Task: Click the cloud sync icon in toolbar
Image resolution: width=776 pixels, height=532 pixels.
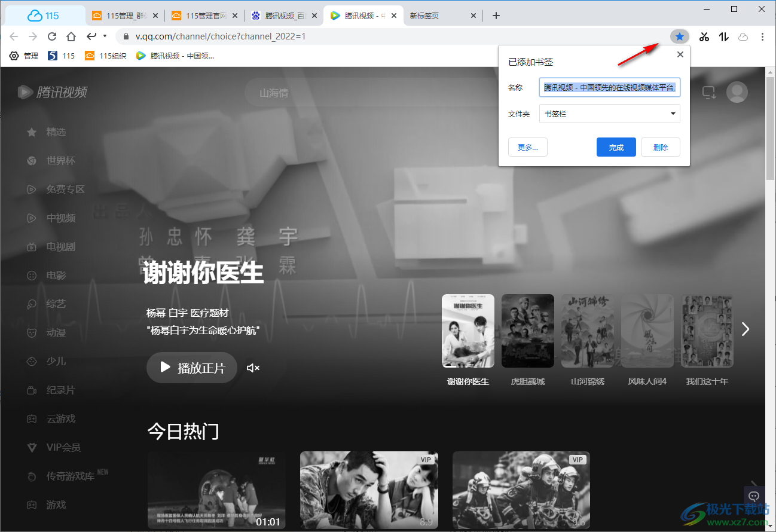Action: 743,36
